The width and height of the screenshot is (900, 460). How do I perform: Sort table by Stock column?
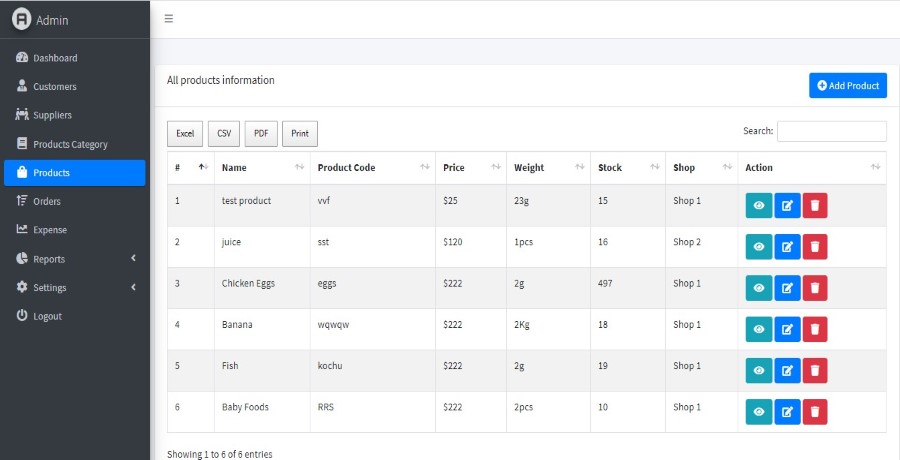click(x=628, y=168)
